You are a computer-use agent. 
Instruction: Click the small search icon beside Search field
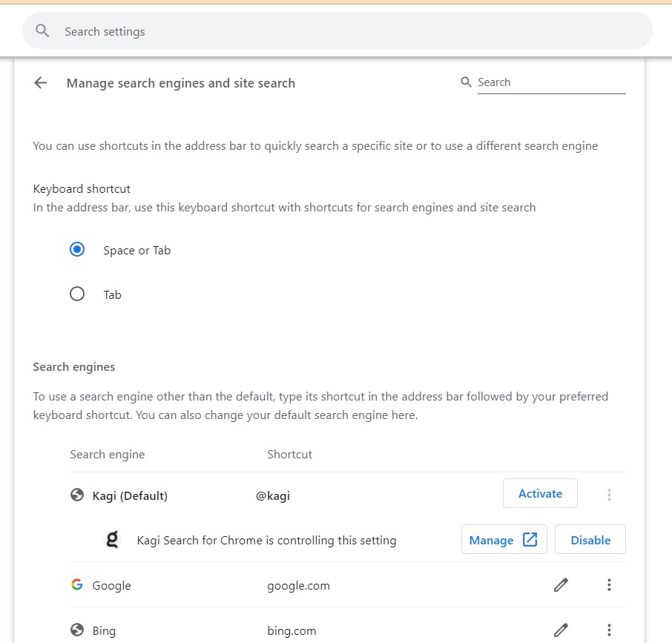(x=467, y=82)
